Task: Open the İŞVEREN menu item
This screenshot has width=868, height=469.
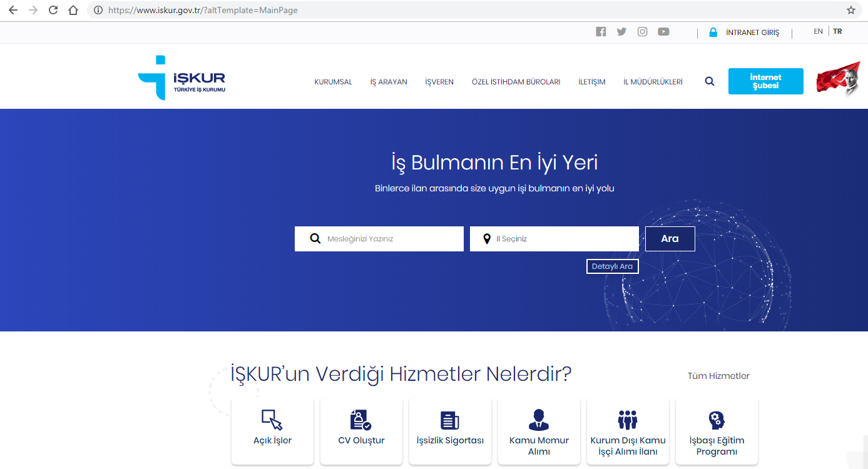Action: 439,82
